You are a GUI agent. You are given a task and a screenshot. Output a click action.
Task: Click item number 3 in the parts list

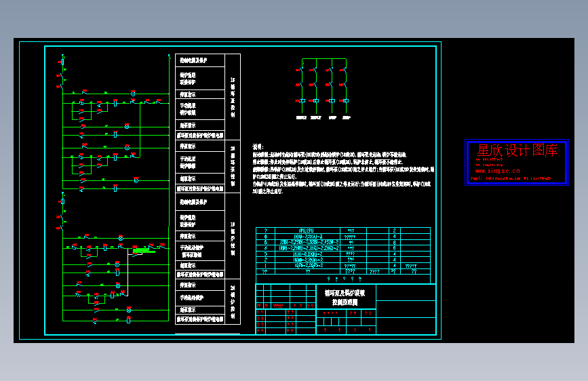coord(265,254)
